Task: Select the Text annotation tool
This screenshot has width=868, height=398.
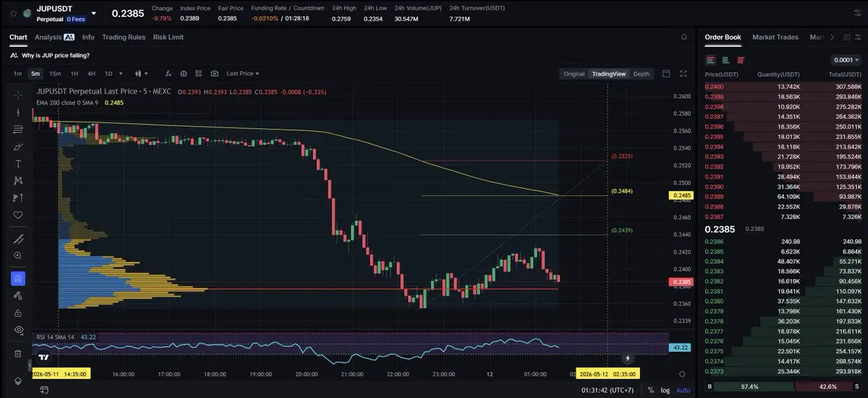Action: (x=18, y=164)
